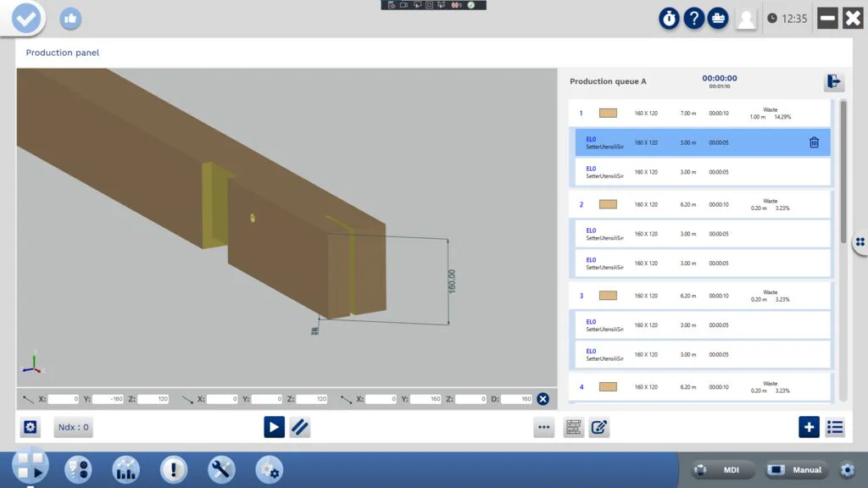The image size is (868, 488).
Task: Click the exit production queue icon
Action: [x=834, y=81]
